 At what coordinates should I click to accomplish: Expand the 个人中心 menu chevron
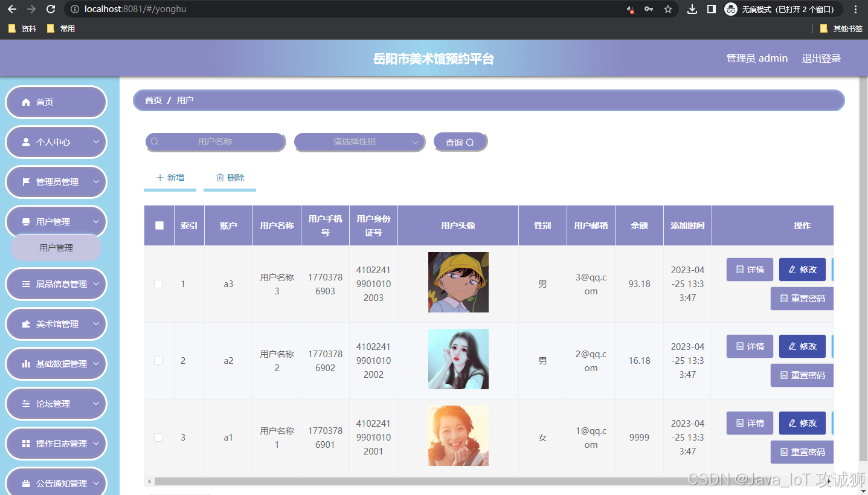[x=96, y=142]
